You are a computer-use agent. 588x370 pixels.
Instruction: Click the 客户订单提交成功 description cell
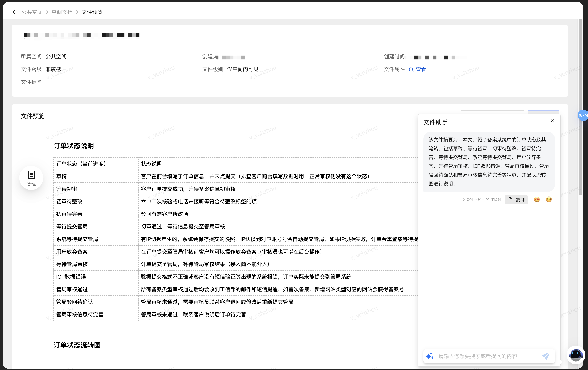[278, 189]
